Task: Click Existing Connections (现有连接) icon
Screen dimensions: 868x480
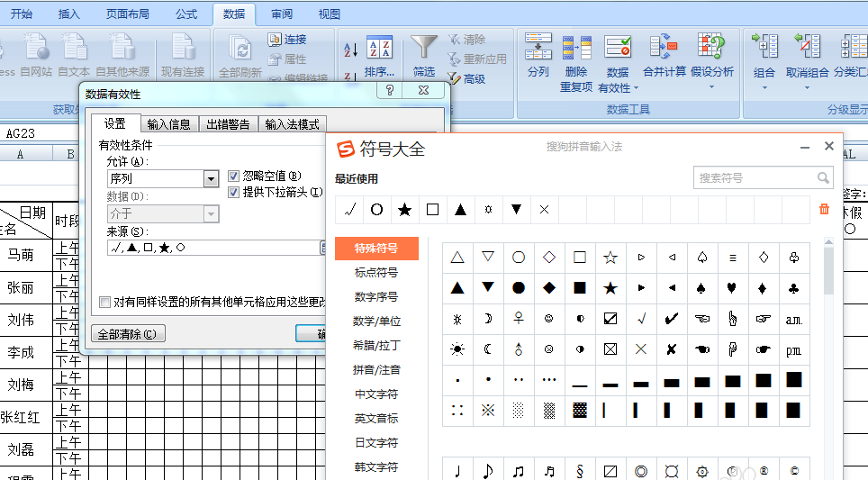Action: (183, 47)
